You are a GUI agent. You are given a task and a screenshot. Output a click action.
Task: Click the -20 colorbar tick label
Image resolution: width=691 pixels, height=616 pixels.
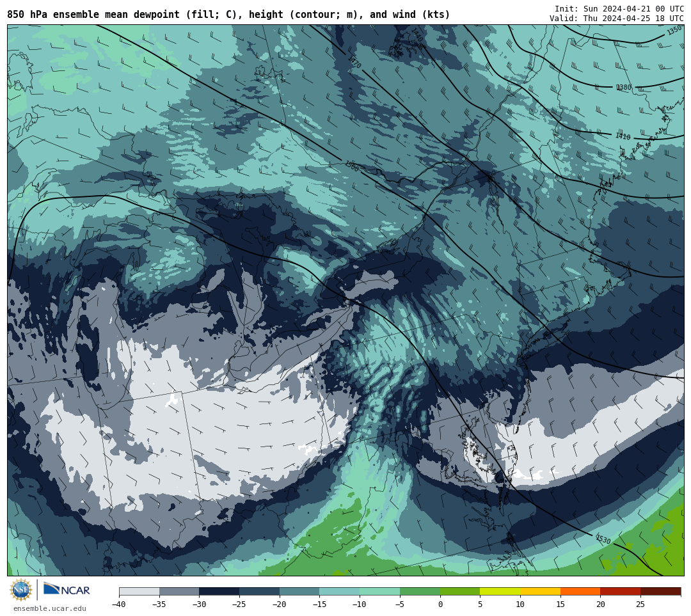point(280,604)
